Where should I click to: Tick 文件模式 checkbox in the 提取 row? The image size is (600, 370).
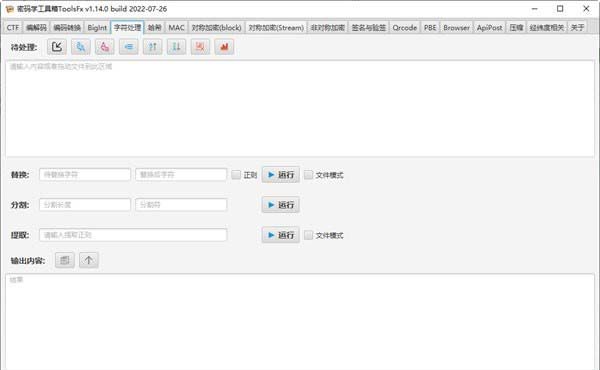tap(308, 235)
